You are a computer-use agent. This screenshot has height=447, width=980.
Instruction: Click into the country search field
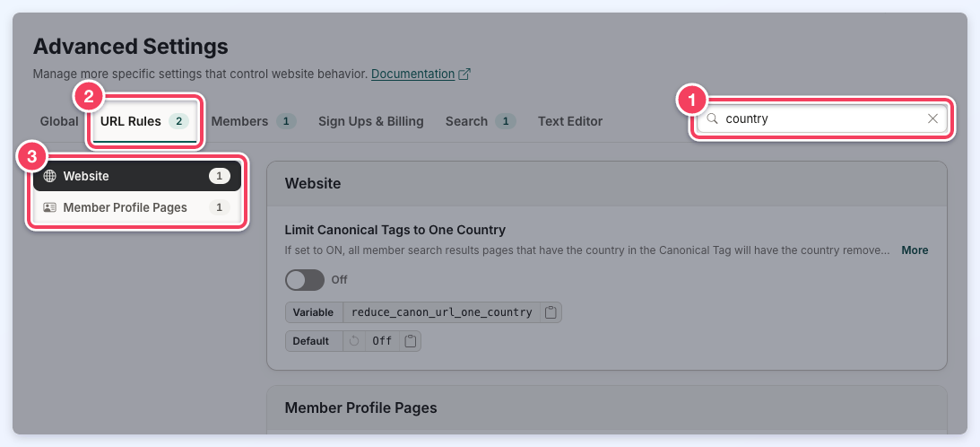(822, 118)
